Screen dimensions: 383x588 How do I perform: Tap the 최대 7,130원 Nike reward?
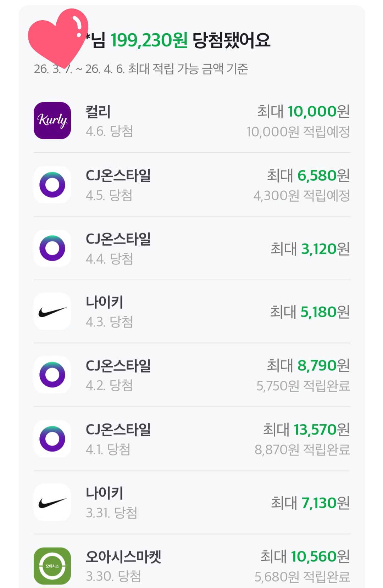310,503
